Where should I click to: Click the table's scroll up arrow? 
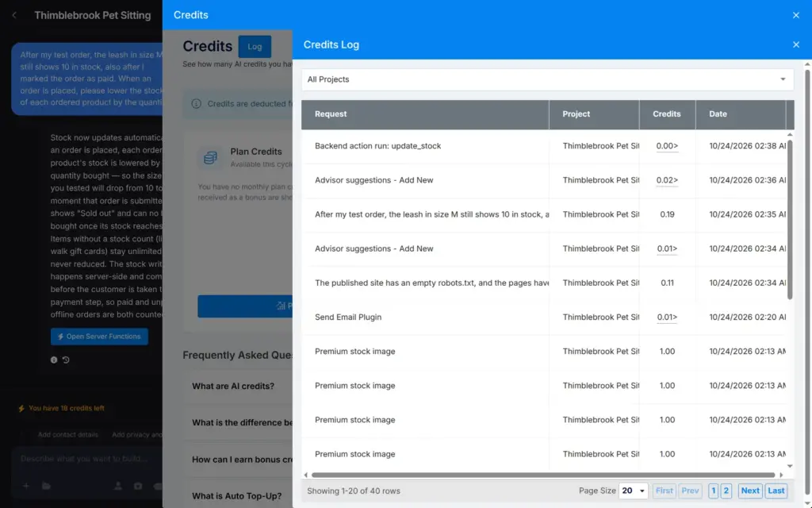click(x=790, y=135)
